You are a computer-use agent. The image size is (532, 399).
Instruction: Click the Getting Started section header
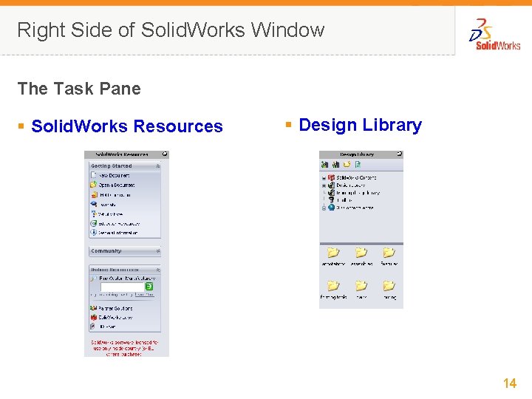pos(125,166)
